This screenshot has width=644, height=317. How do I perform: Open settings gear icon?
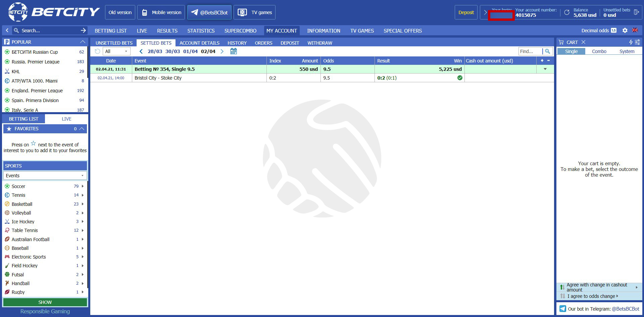[625, 30]
